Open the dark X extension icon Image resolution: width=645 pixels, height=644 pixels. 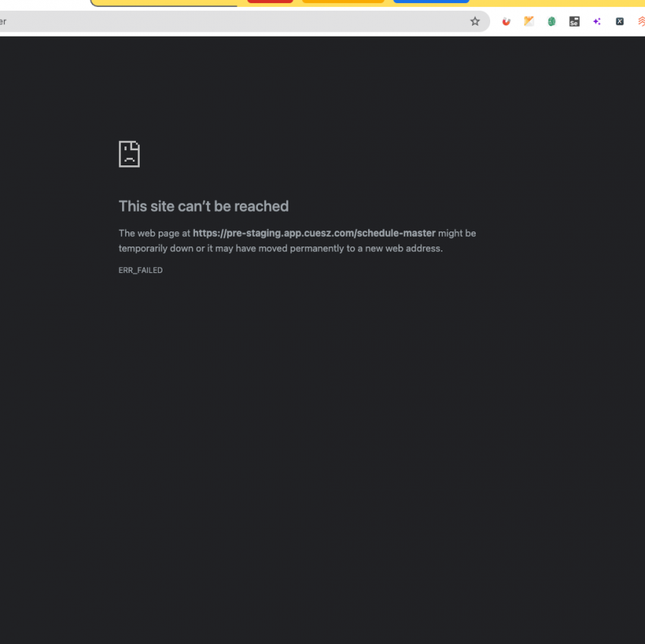(619, 21)
